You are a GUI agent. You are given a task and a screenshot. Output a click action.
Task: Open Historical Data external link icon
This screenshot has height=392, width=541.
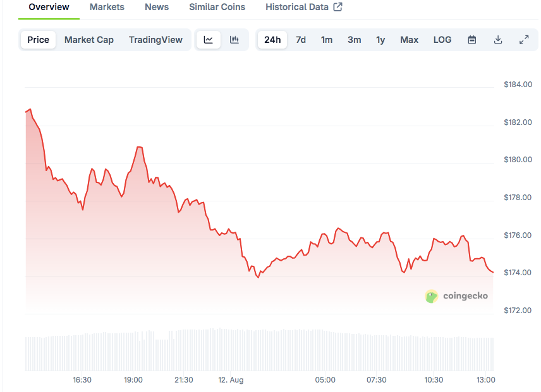[337, 7]
